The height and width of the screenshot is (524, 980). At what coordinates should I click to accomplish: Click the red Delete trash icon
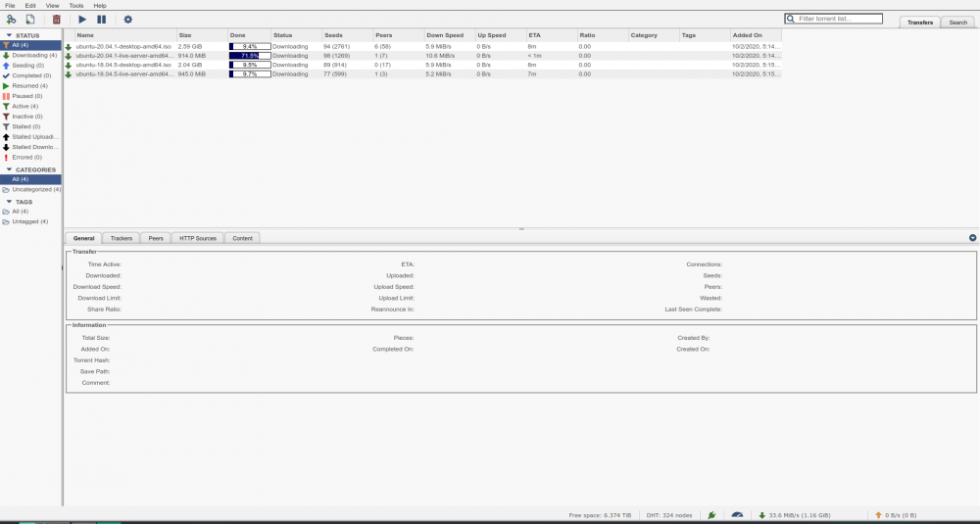[56, 20]
